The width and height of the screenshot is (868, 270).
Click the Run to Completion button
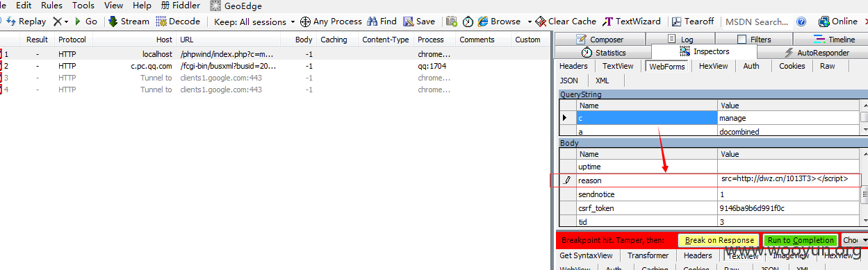(801, 240)
